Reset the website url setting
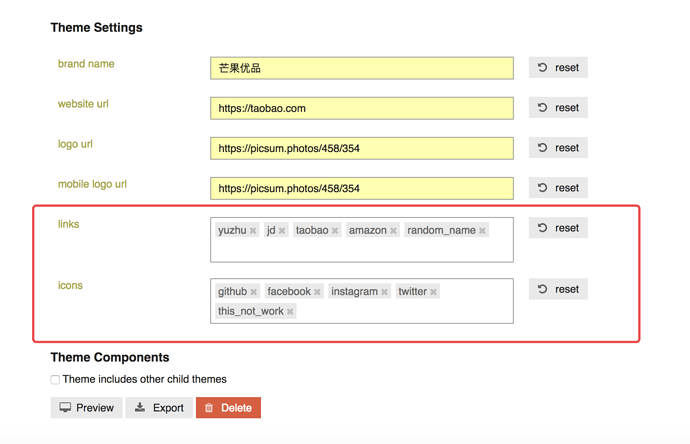Screen dimensions: 690x444 pos(558,107)
